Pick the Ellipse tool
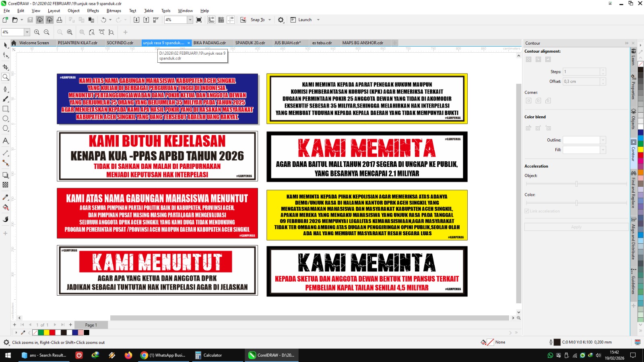Image resolution: width=644 pixels, height=362 pixels. [6, 119]
